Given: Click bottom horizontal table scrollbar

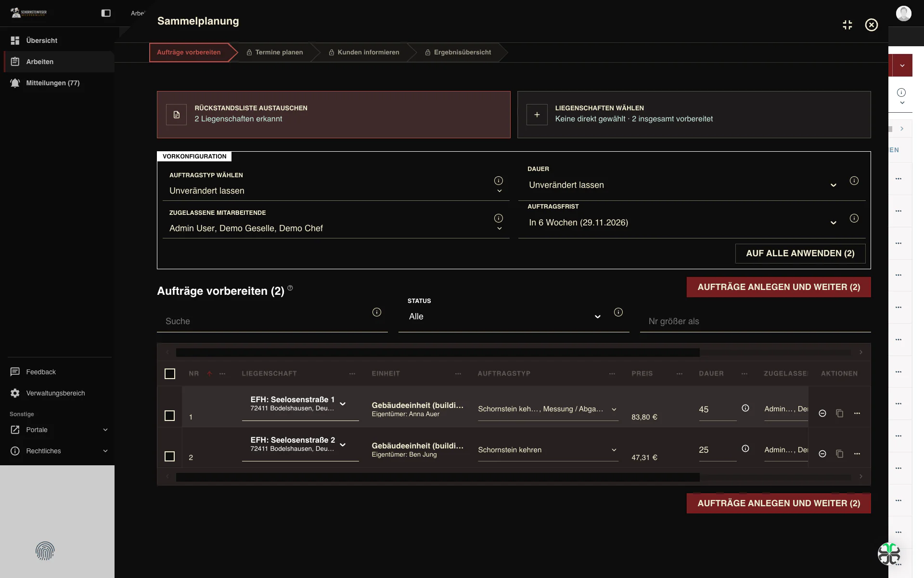Looking at the screenshot, I should [438, 477].
